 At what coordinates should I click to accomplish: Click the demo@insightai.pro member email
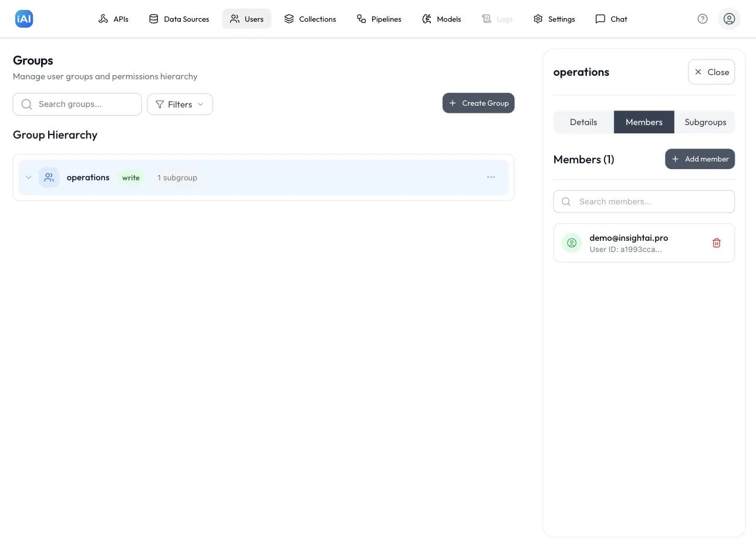coord(629,238)
